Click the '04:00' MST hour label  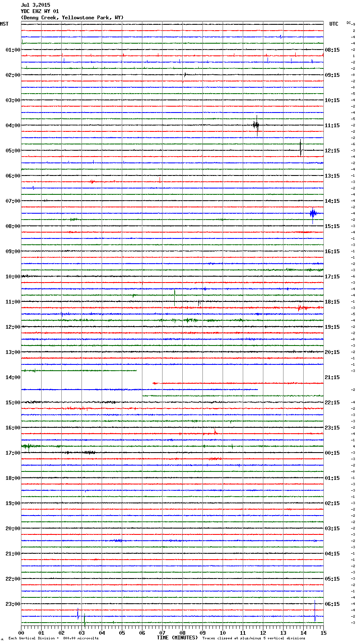click(13, 126)
